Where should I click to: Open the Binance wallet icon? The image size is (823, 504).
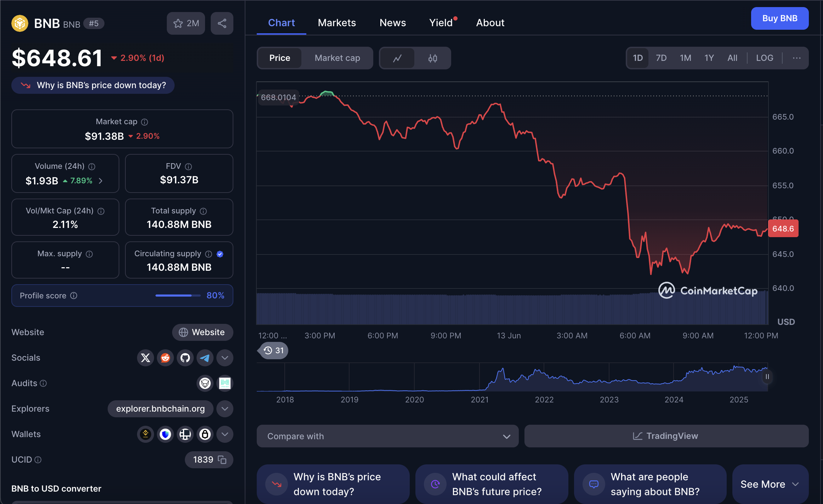[x=146, y=434]
